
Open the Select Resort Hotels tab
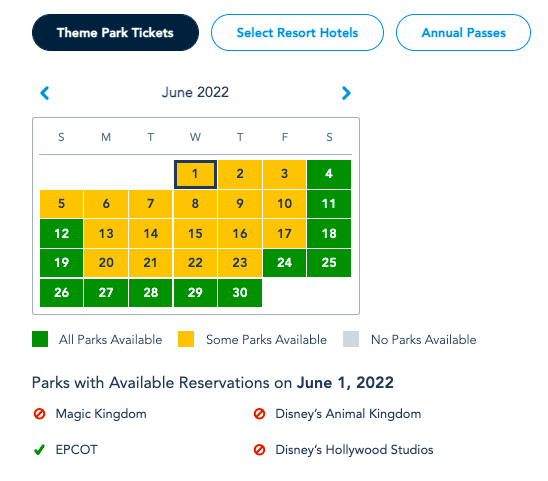click(297, 33)
